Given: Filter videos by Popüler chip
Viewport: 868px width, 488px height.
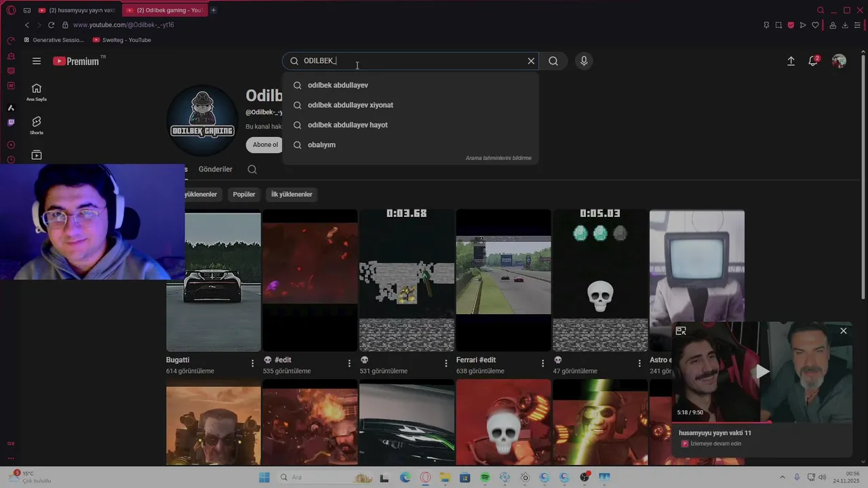Looking at the screenshot, I should coord(244,195).
